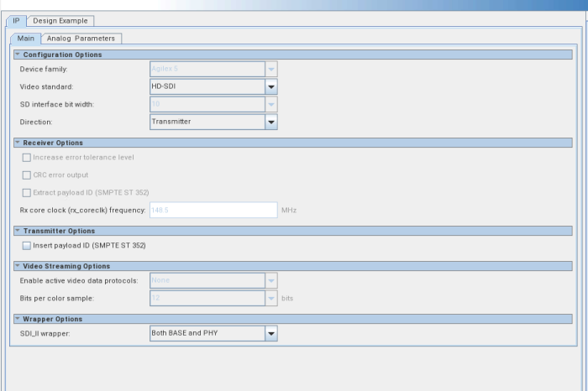Viewport: 588px width, 391px height.
Task: Collapse the Wrapper Options section triangle
Action: point(18,318)
